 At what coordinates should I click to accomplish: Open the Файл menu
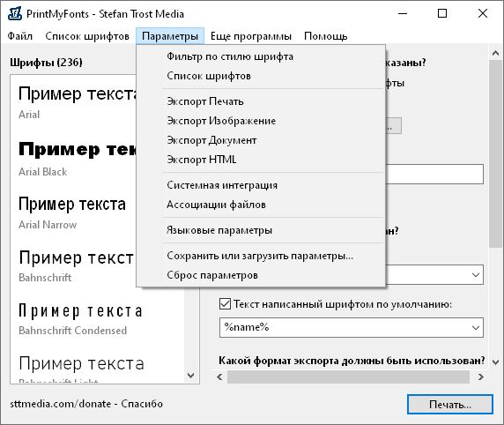[x=20, y=36]
